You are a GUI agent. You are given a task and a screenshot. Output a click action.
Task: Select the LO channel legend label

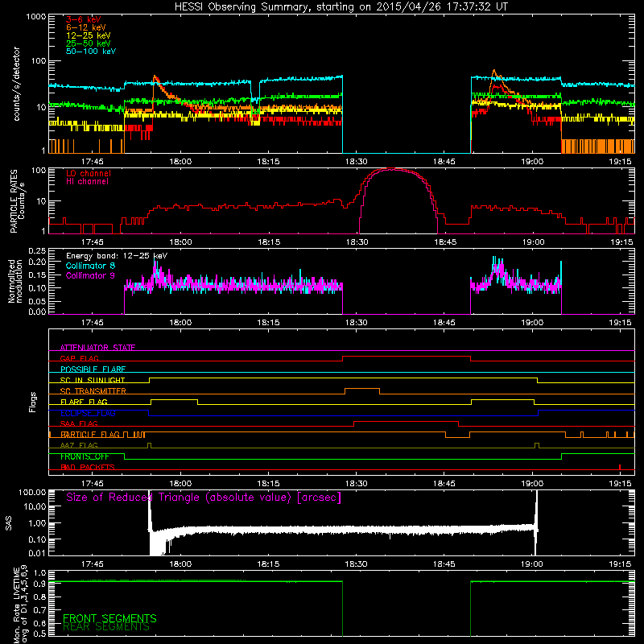point(89,173)
